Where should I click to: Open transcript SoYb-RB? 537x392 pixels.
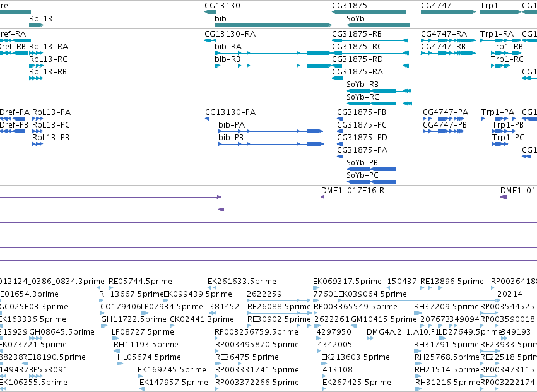tap(362, 85)
